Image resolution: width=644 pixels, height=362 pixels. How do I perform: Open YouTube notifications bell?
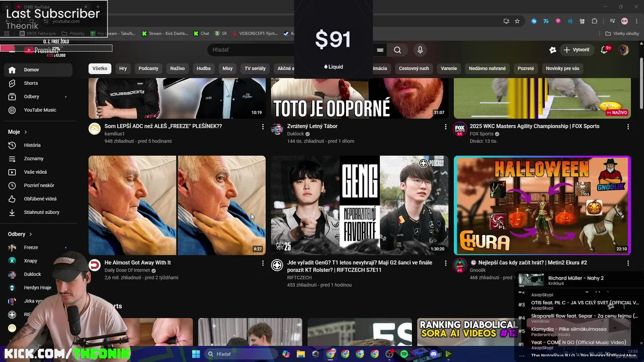605,50
